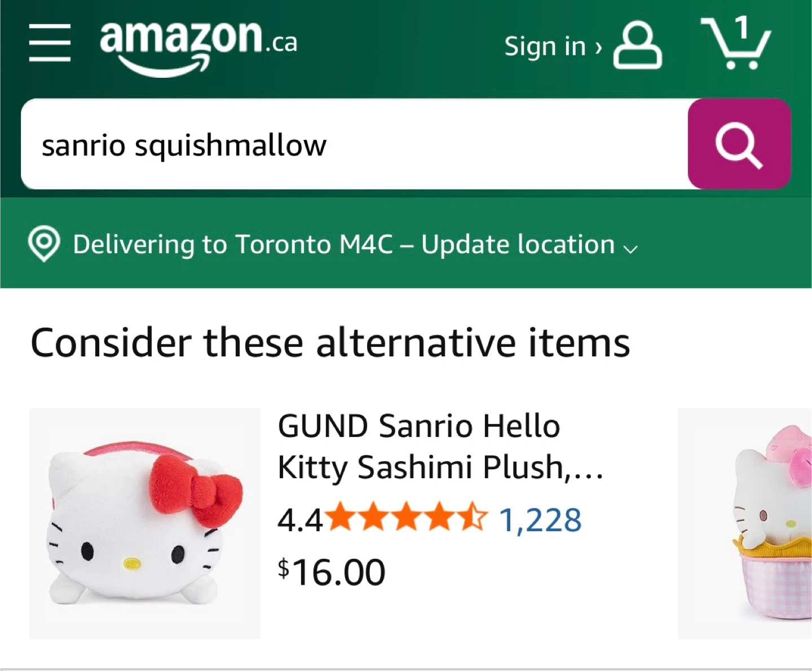
Task: Click the Sign in link
Action: point(545,46)
